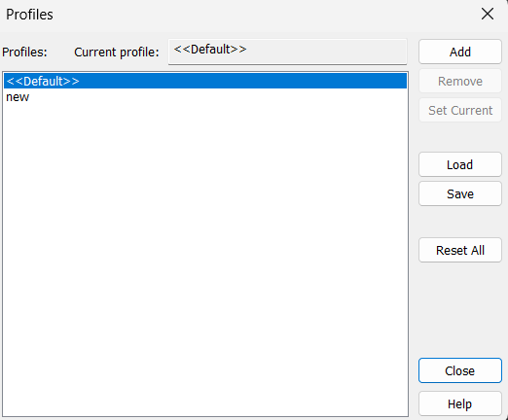Click empty title bar space beside Profiles
Screen dimensions: 508x420
pyautogui.click(x=260, y=15)
